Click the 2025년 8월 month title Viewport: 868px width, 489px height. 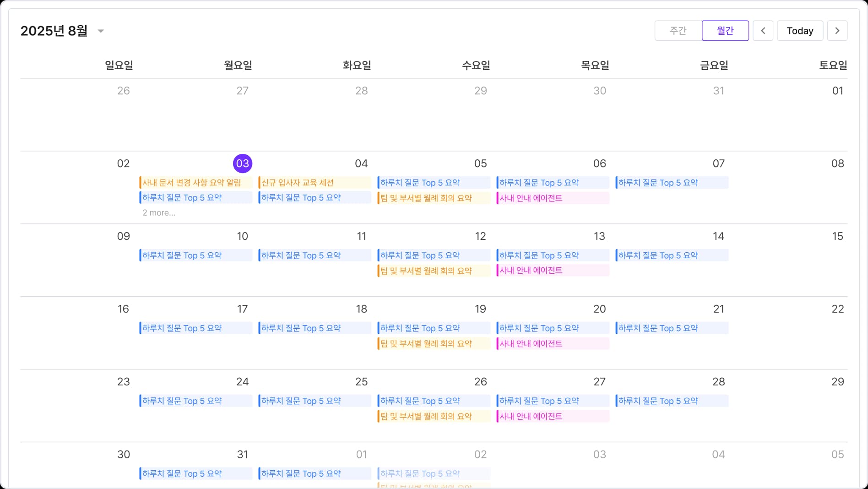(x=54, y=31)
